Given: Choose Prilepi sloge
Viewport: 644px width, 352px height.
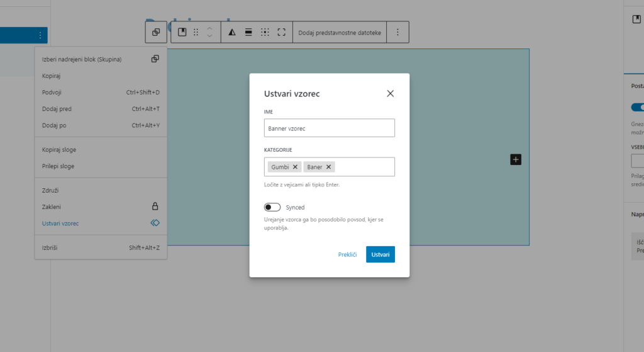Looking at the screenshot, I should coord(101,166).
